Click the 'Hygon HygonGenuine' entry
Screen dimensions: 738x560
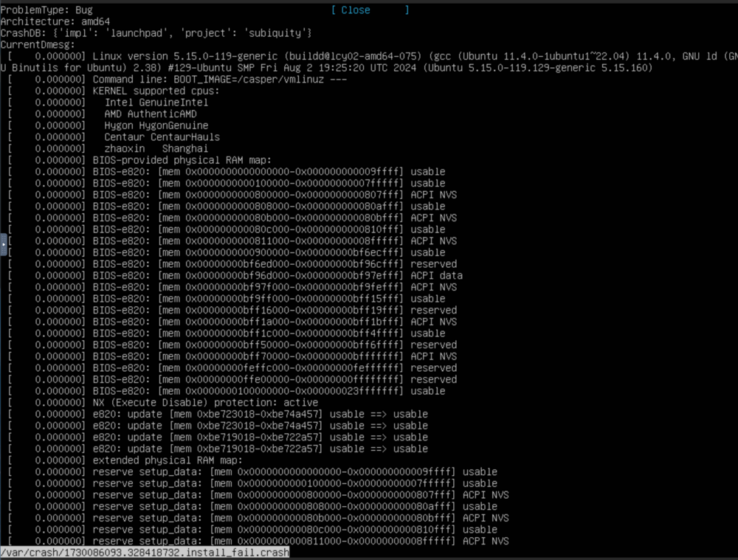(156, 125)
